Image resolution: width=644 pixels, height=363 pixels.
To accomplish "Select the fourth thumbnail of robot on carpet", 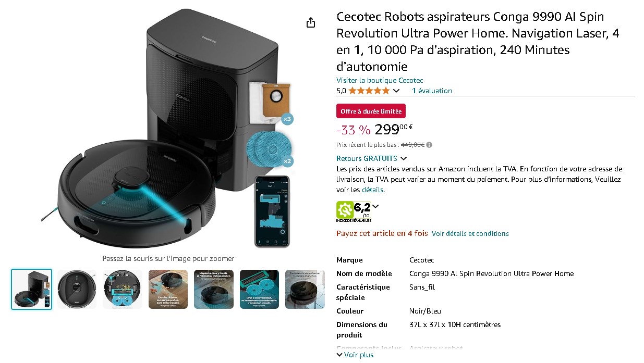I will tap(168, 289).
